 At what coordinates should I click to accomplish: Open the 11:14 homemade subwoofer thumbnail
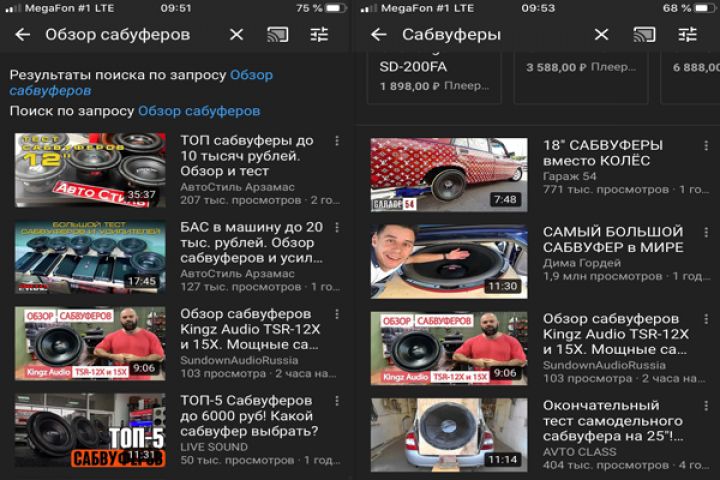449,435
